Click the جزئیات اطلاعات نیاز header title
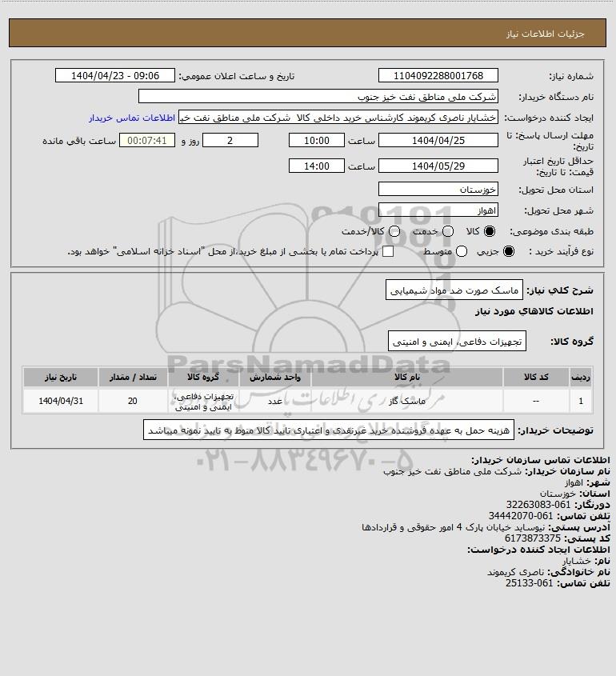This screenshot has width=616, height=676. coord(546,34)
